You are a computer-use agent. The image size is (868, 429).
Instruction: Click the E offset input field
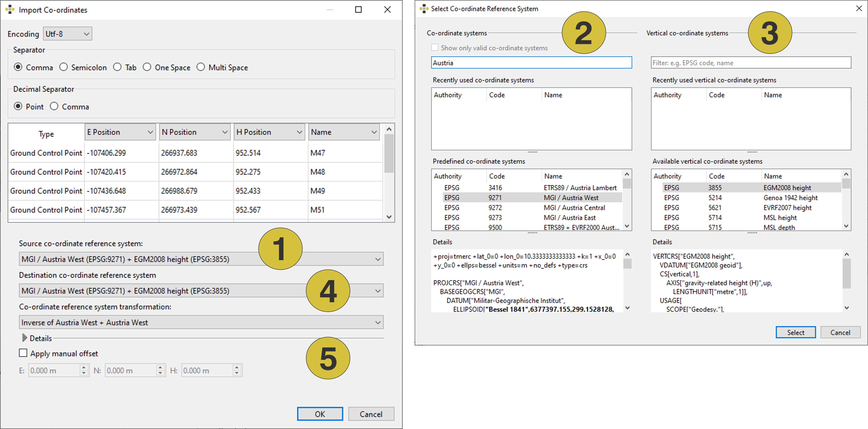pyautogui.click(x=54, y=370)
